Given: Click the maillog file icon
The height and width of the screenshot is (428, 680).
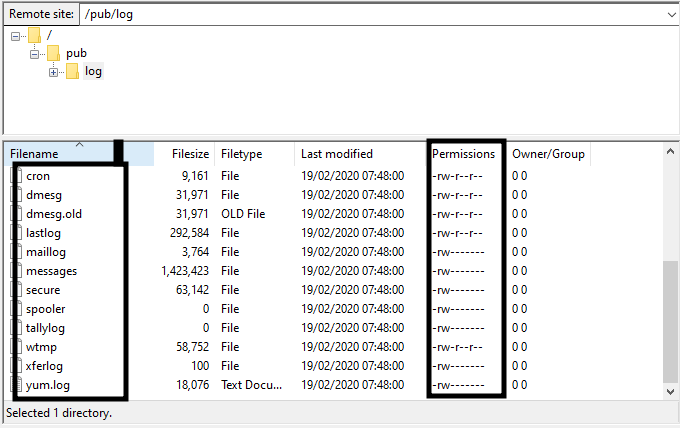Looking at the screenshot, I should (17, 252).
